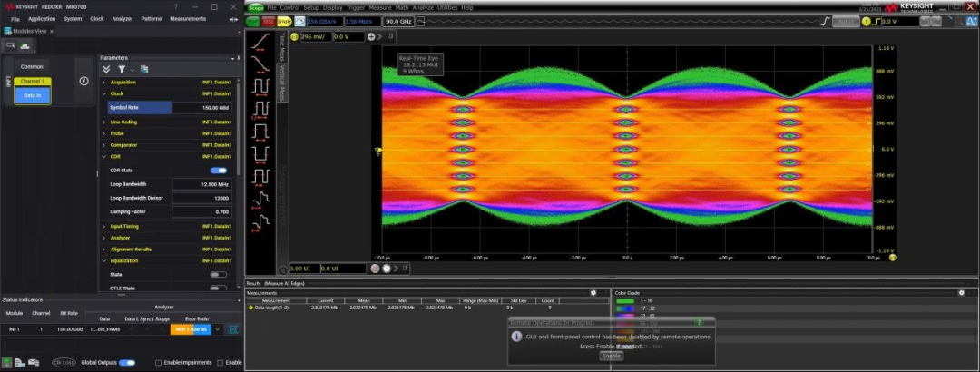
Task: Click the Parameters grid view icon
Action: click(x=144, y=69)
